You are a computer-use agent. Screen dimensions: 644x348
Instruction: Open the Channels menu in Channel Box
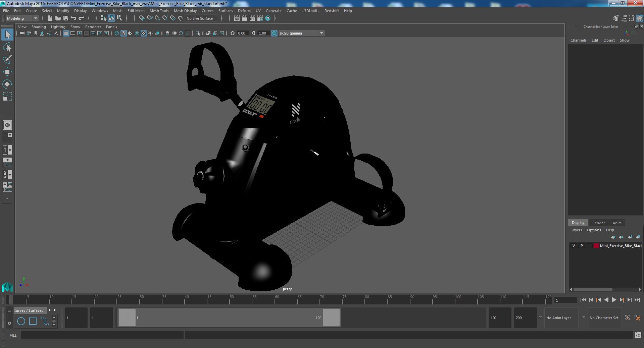[578, 40]
